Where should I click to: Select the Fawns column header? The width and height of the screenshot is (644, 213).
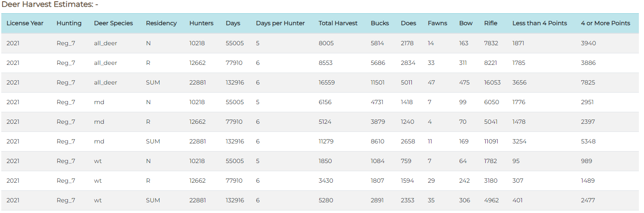point(437,23)
